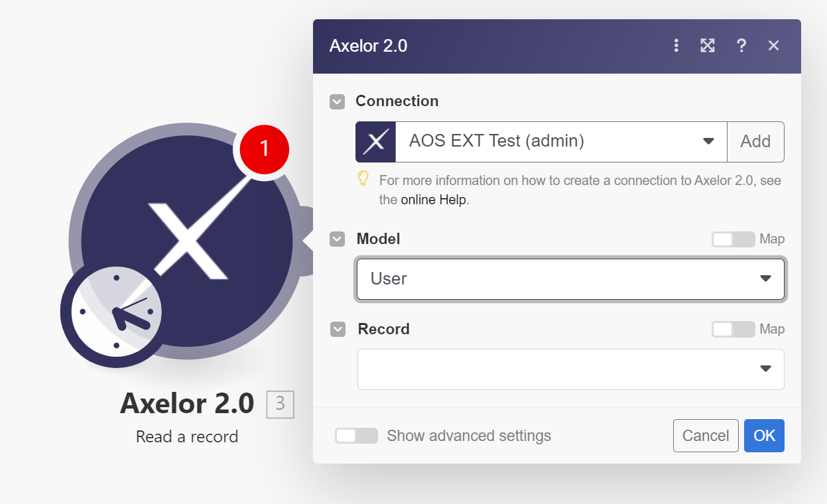Click the Add connection button
Screen dimensions: 827x504
click(755, 142)
